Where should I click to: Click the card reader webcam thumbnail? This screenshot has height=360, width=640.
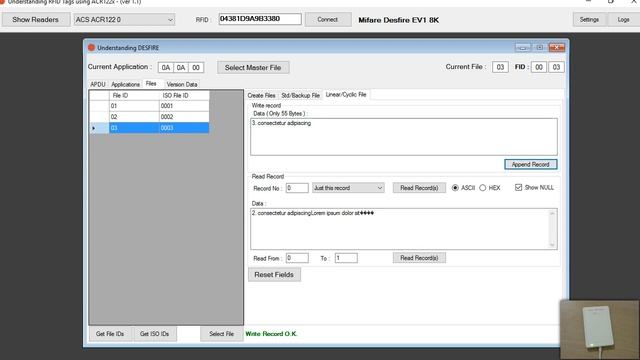click(x=600, y=330)
